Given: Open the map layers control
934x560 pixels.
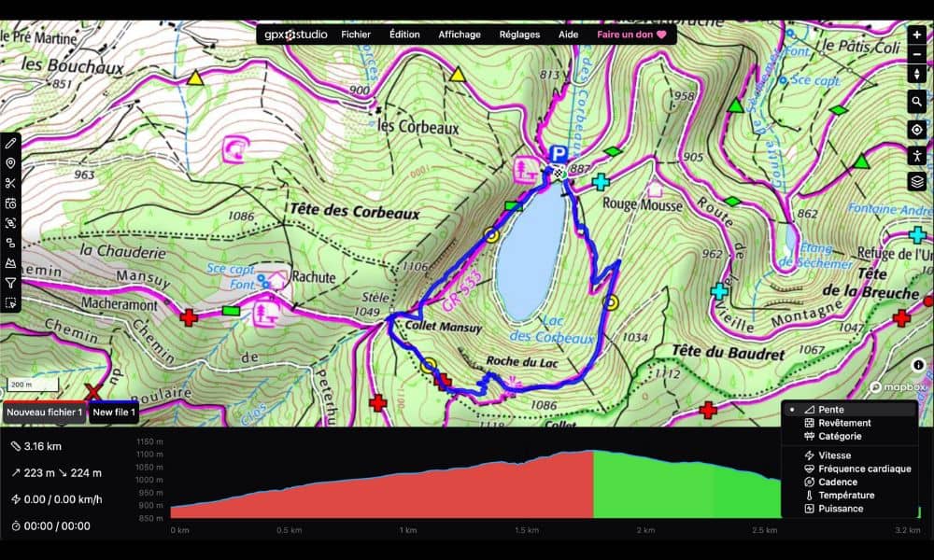Looking at the screenshot, I should tap(916, 181).
